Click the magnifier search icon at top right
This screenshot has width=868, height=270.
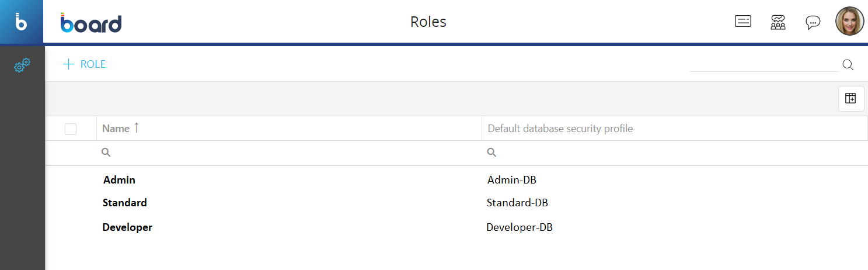[x=848, y=65]
